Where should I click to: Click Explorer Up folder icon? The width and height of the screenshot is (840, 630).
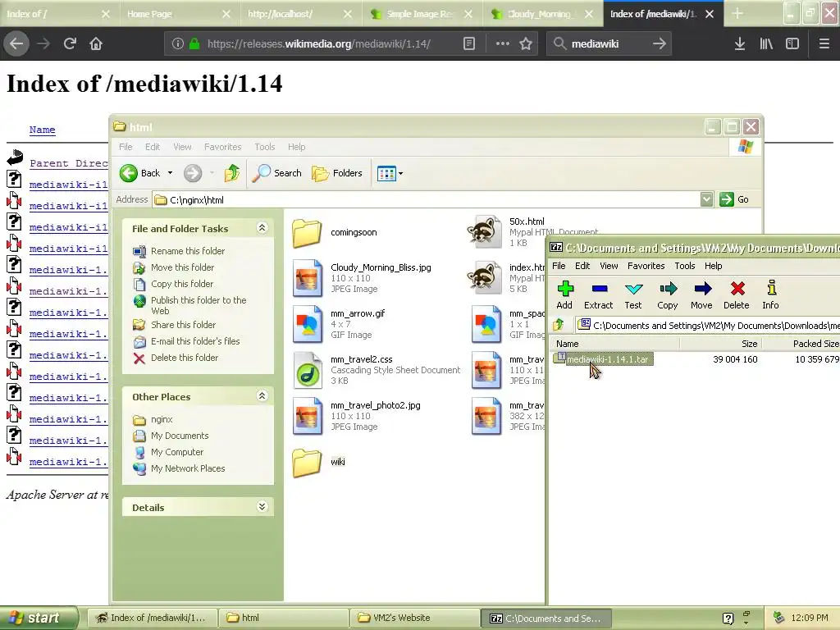pyautogui.click(x=232, y=173)
